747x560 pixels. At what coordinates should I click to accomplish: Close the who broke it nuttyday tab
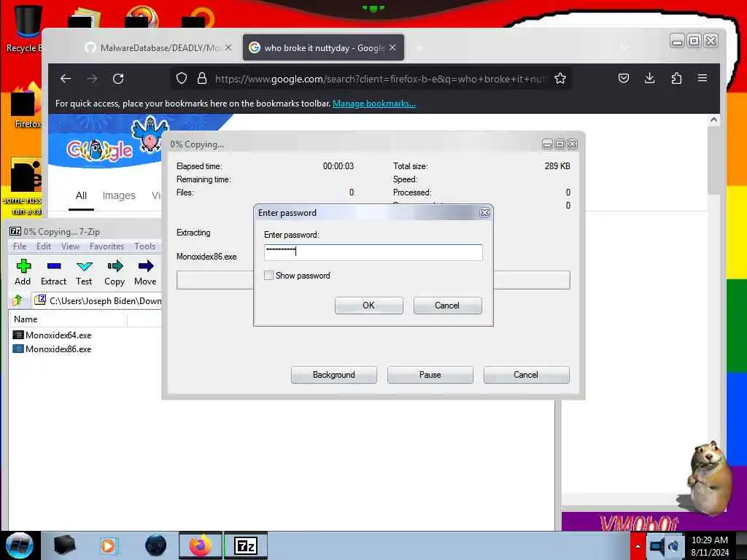[x=392, y=47]
